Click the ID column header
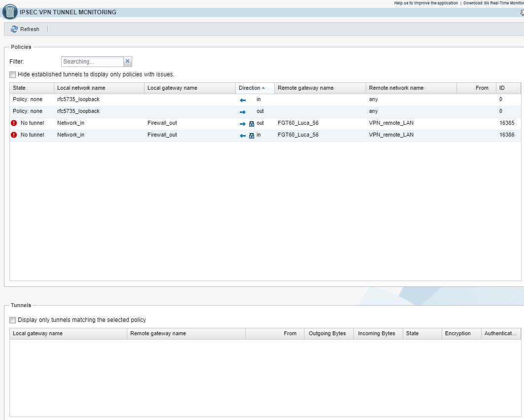524x420 pixels. tap(508, 88)
